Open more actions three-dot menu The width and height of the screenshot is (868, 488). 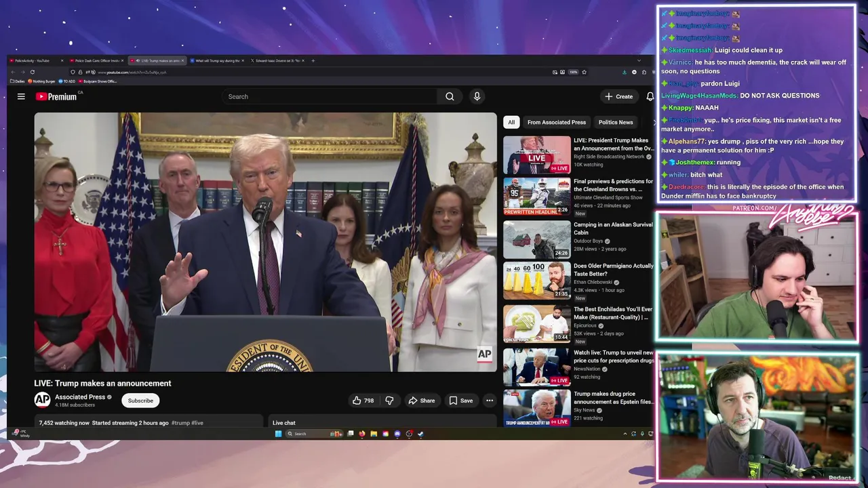(x=489, y=401)
